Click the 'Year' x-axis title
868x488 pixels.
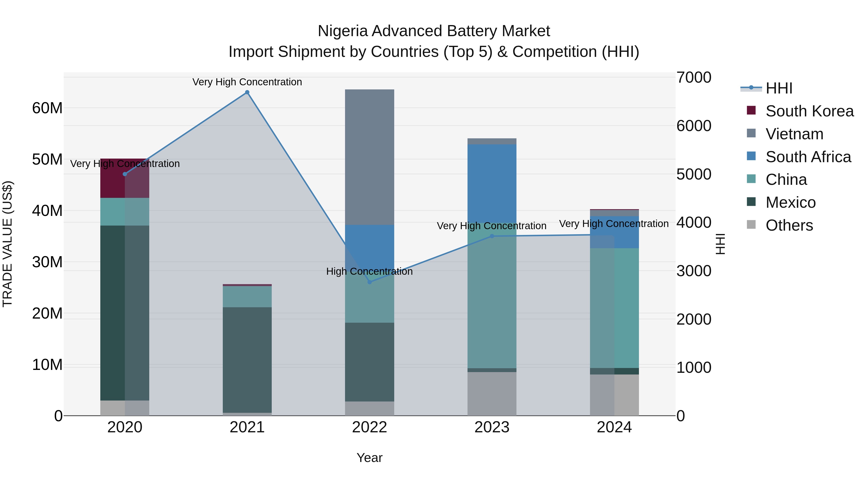(369, 458)
